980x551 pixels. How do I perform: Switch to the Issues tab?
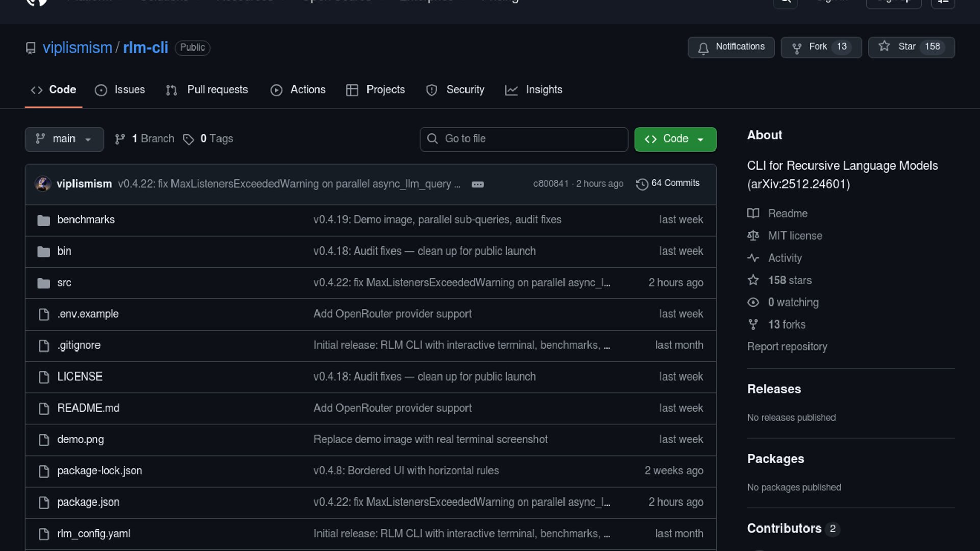(x=120, y=90)
